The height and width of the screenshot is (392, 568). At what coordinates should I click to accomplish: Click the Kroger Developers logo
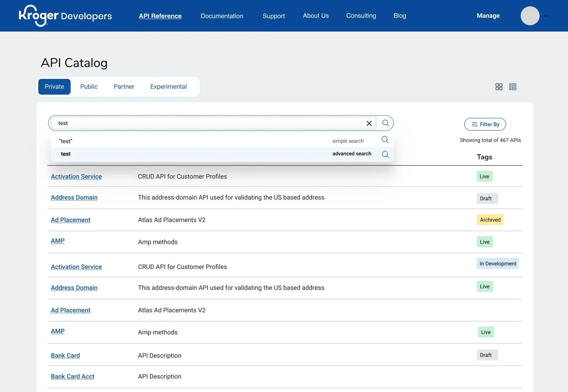tap(65, 16)
